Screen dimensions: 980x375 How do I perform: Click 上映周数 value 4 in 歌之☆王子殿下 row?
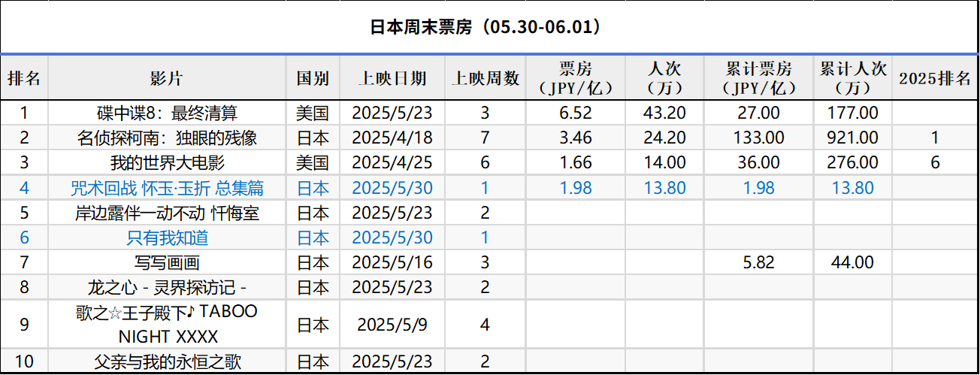click(485, 325)
